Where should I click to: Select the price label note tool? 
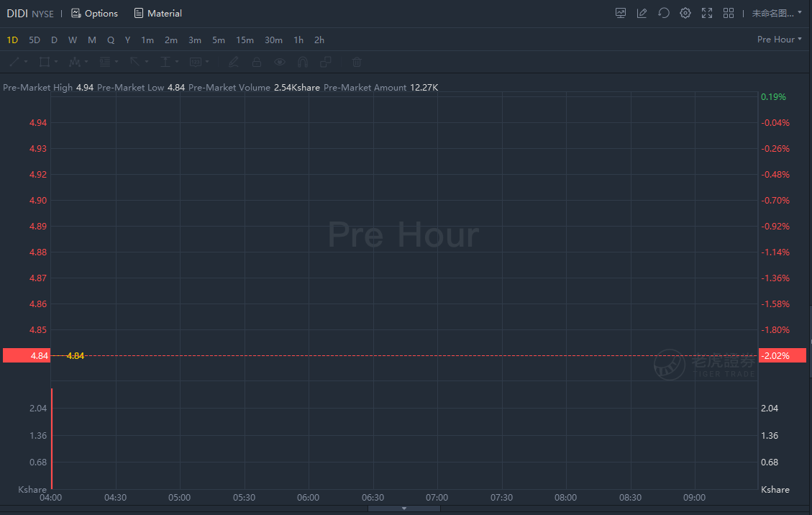[x=195, y=62]
